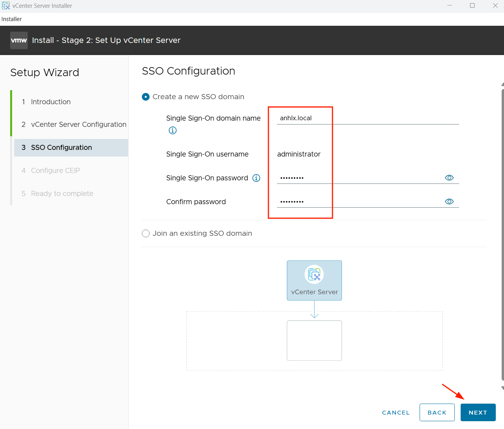Focus the Single Sign-On domain name field
Image resolution: width=504 pixels, height=429 pixels.
click(368, 118)
